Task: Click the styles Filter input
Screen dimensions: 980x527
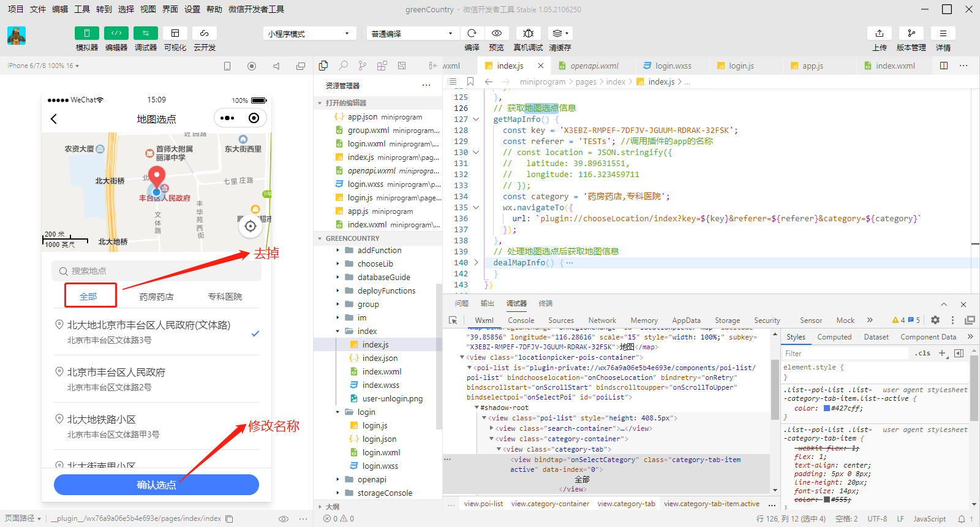Action: click(x=845, y=354)
